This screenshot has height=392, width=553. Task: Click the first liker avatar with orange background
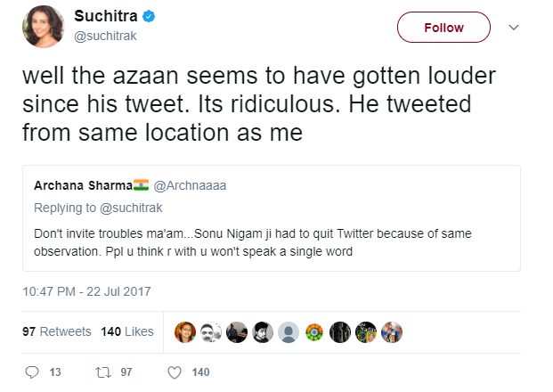pos(184,332)
